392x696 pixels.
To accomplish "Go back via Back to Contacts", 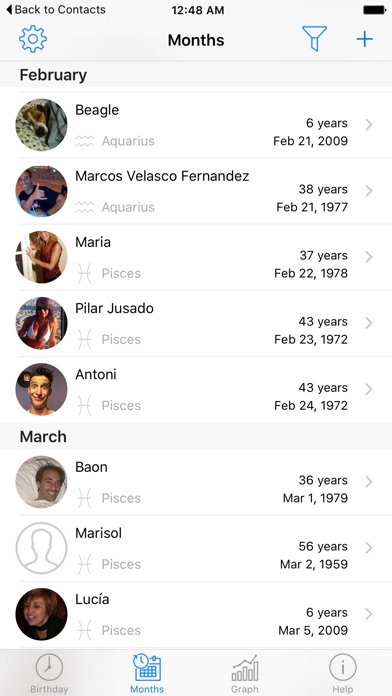I will click(56, 10).
